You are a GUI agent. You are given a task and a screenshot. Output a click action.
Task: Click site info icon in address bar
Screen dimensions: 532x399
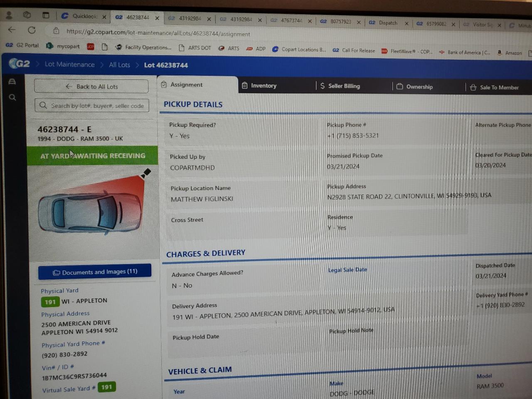pyautogui.click(x=56, y=31)
